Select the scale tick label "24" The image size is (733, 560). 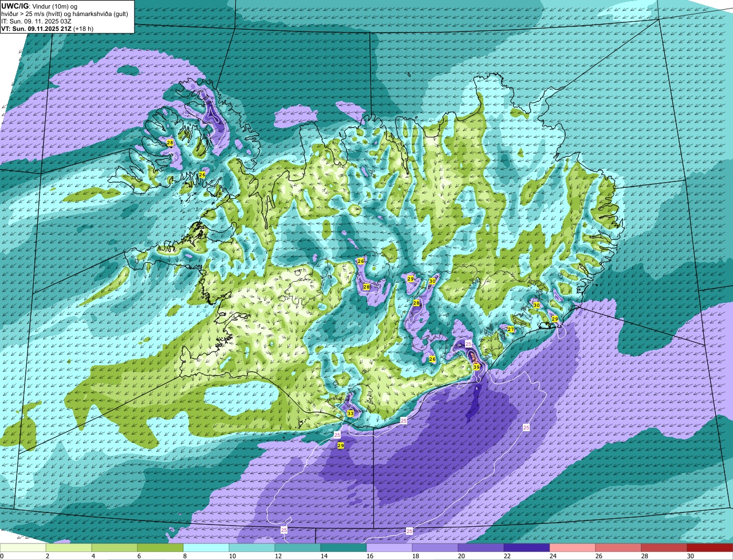tap(553, 556)
